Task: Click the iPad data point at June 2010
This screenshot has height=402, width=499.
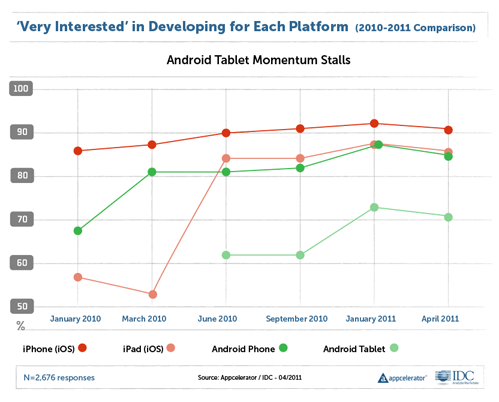Action: pyautogui.click(x=226, y=158)
